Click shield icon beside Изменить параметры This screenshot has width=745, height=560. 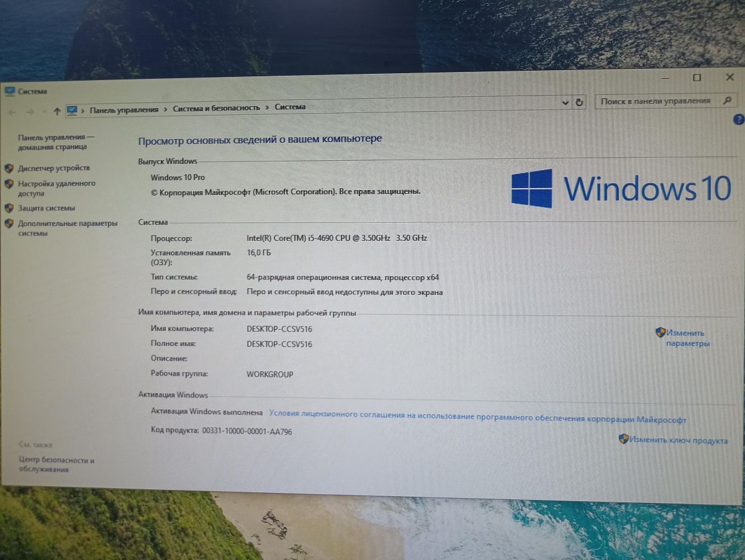tap(661, 332)
